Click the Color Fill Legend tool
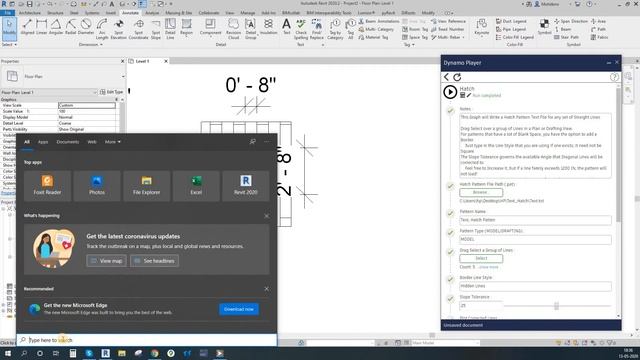Image resolution: width=640 pixels, height=360 pixels. (x=515, y=37)
